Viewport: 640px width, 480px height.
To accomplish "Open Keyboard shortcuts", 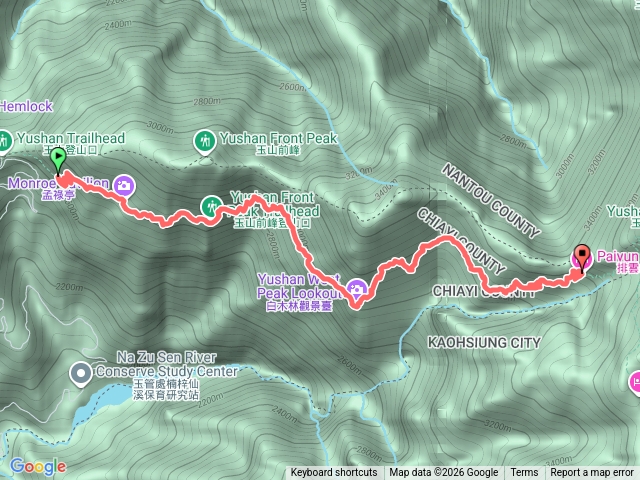I will pos(334,473).
